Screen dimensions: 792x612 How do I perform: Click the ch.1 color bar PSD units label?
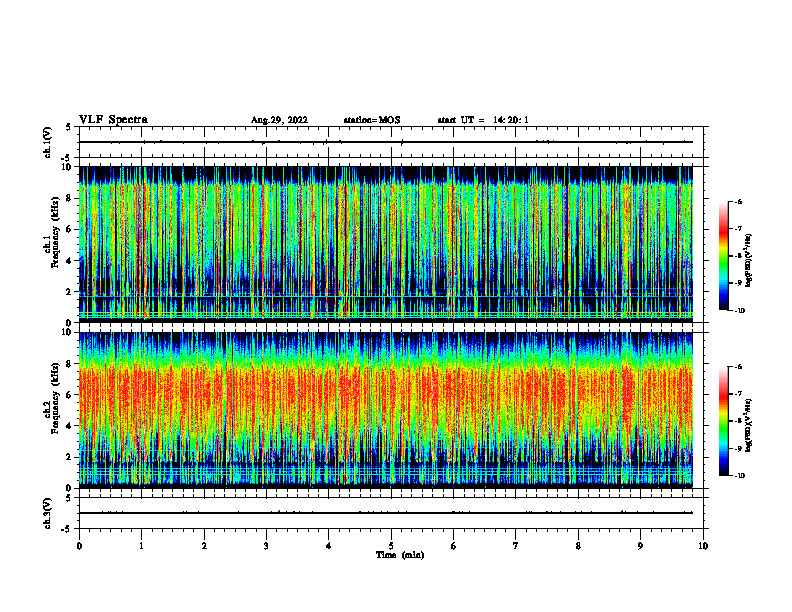[749, 261]
